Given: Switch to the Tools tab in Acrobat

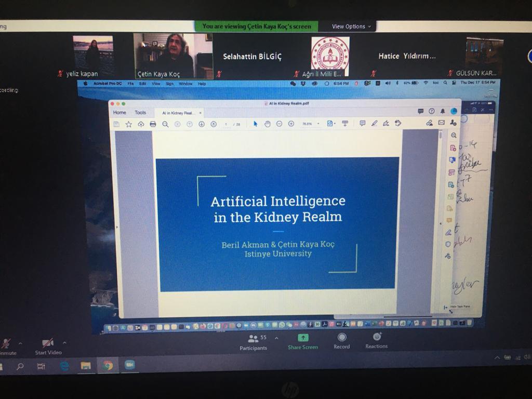Looking at the screenshot, I should pyautogui.click(x=140, y=112).
